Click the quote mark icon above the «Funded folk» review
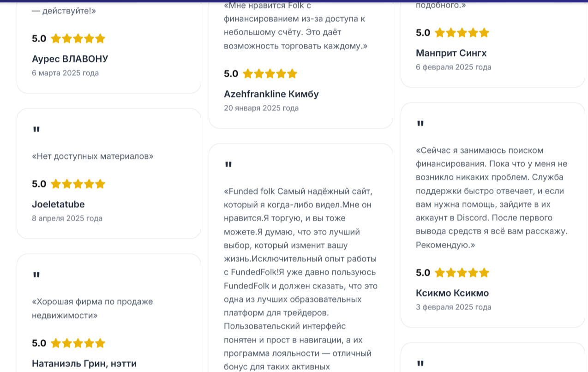Screen dimensions: 588x372 pyautogui.click(x=228, y=165)
